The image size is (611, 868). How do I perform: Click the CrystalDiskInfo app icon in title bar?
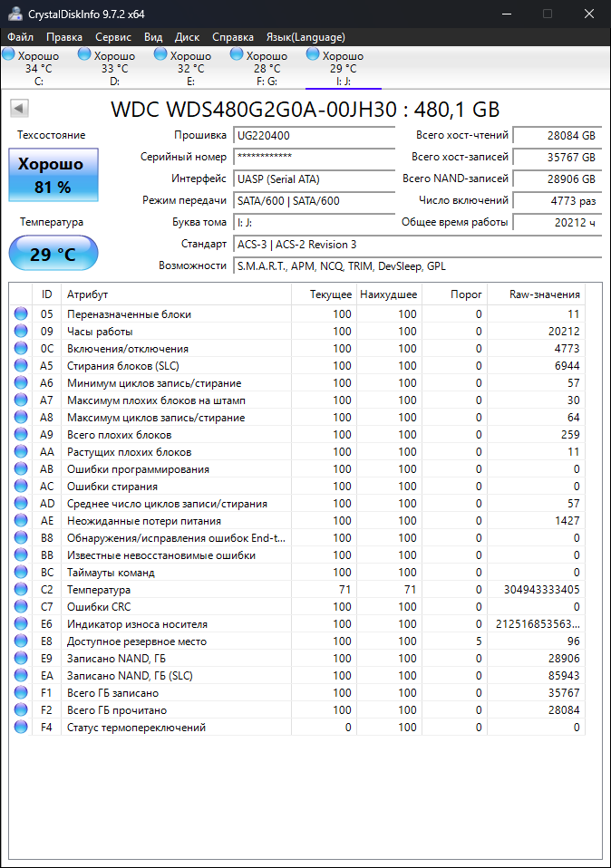15,14
